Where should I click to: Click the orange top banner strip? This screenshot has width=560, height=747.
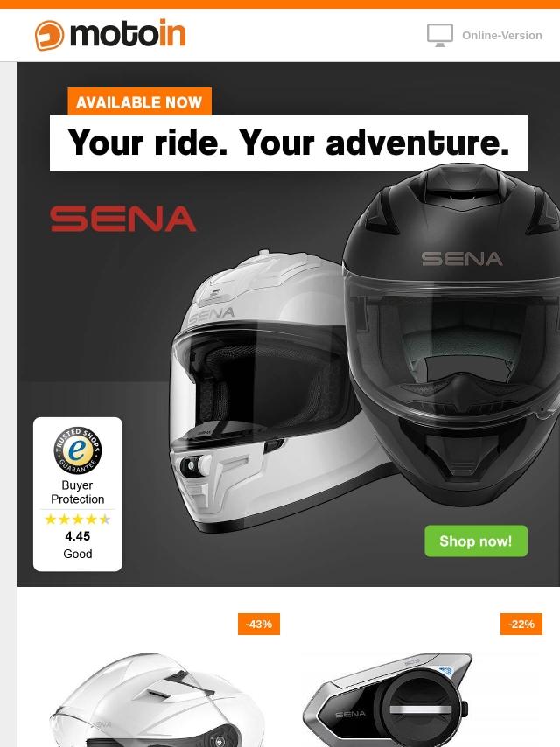pos(280,3)
